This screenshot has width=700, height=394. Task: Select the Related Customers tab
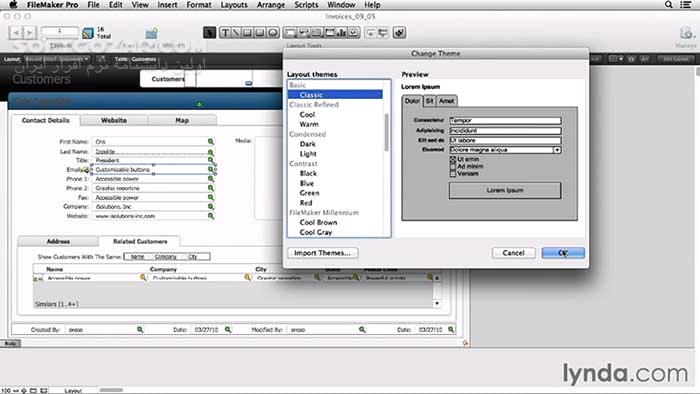click(140, 241)
